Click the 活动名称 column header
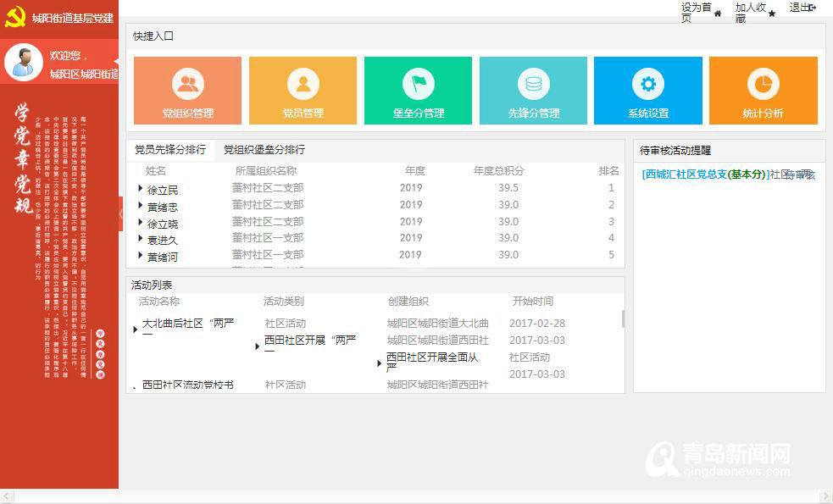This screenshot has width=833, height=504. tap(158, 301)
